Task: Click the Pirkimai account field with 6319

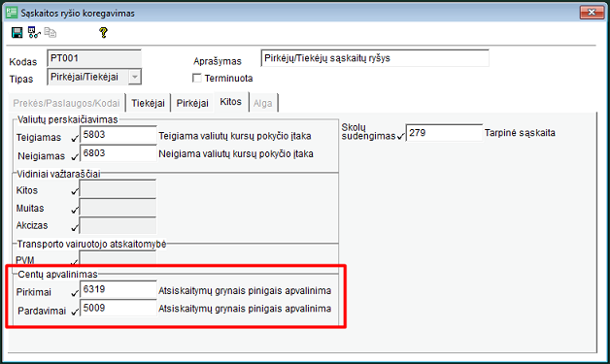Action: pyautogui.click(x=119, y=289)
